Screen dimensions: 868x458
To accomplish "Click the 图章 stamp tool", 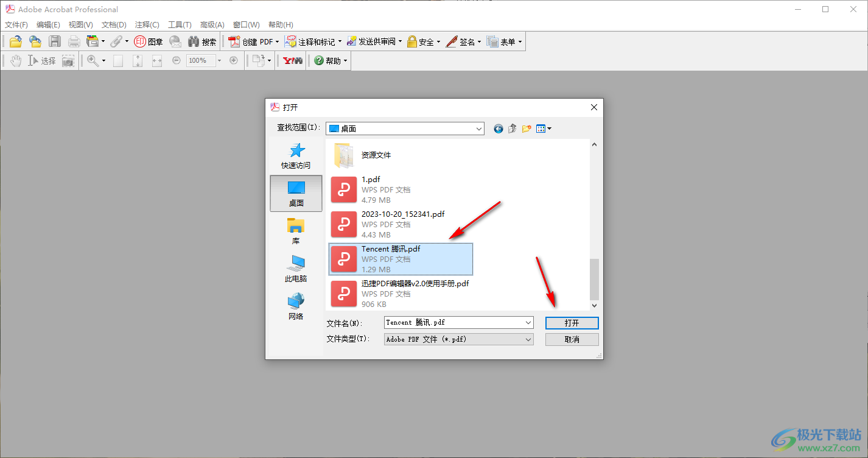I will [149, 41].
